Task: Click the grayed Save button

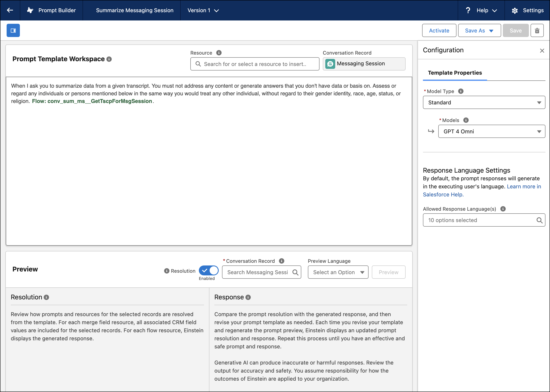Action: [515, 30]
